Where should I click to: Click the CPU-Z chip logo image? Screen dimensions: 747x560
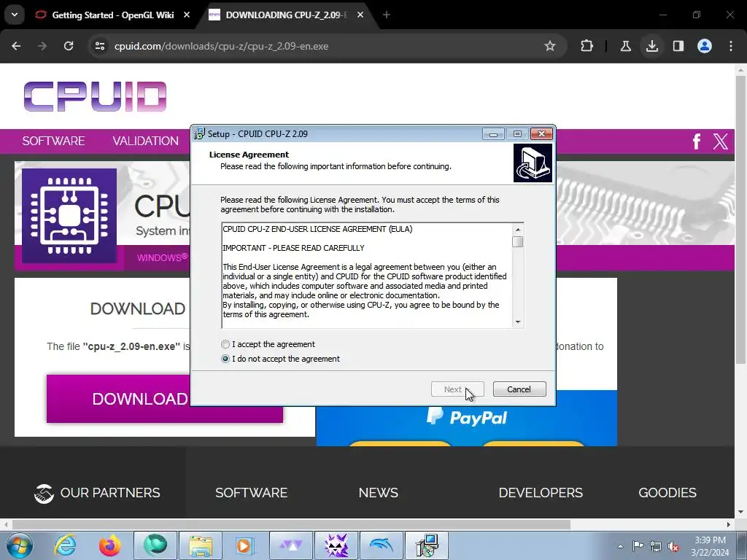coord(69,216)
